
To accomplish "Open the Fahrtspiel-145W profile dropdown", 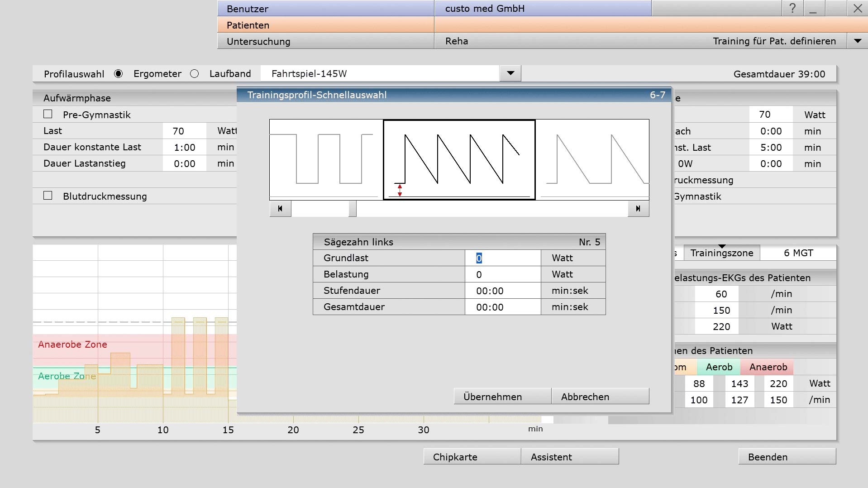I will [510, 73].
